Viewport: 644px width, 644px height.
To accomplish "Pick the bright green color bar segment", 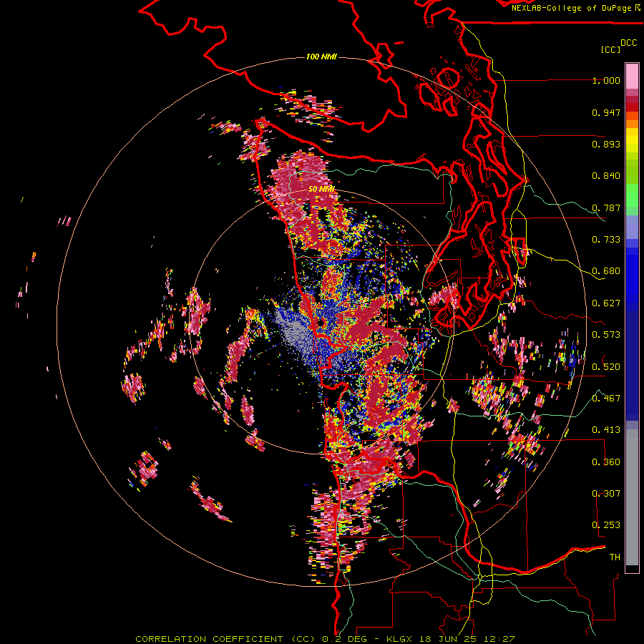I will [x=632, y=195].
